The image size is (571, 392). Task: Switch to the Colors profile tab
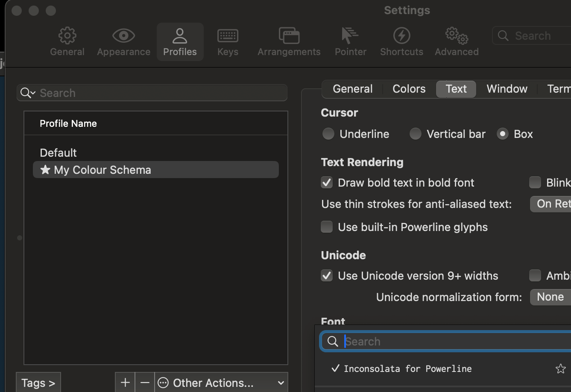pyautogui.click(x=409, y=89)
